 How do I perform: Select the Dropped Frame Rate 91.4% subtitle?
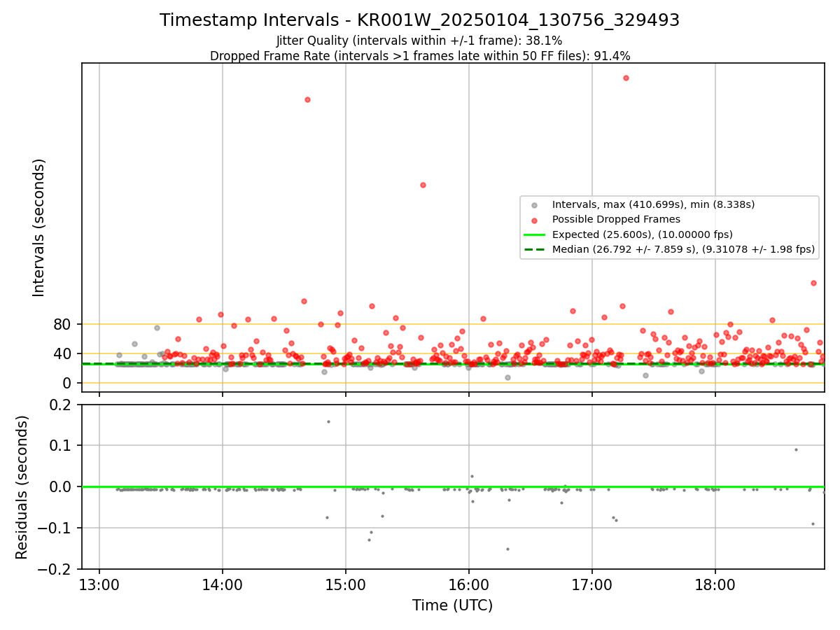coord(420,56)
